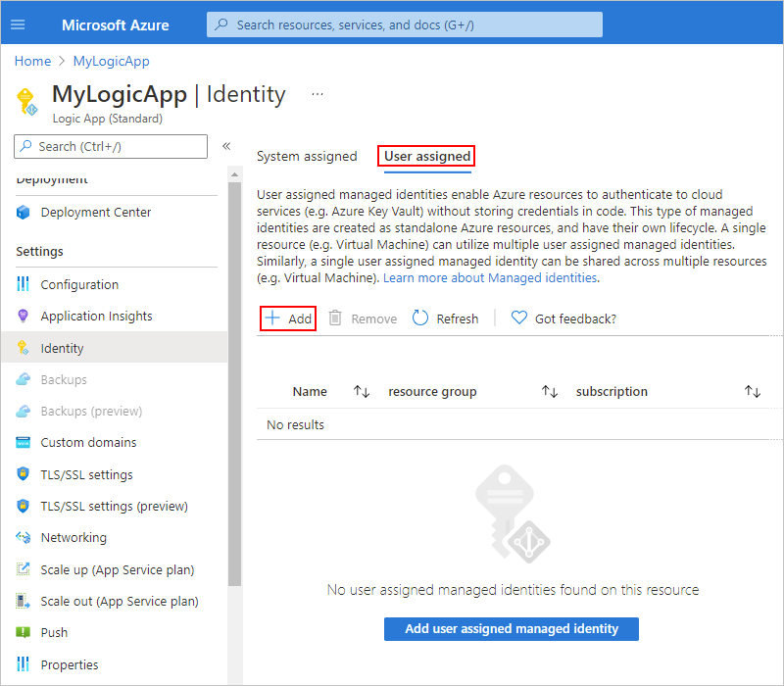Click the sidebar scrollbar up arrow
Screen dimensions: 784x686
pos(234,175)
